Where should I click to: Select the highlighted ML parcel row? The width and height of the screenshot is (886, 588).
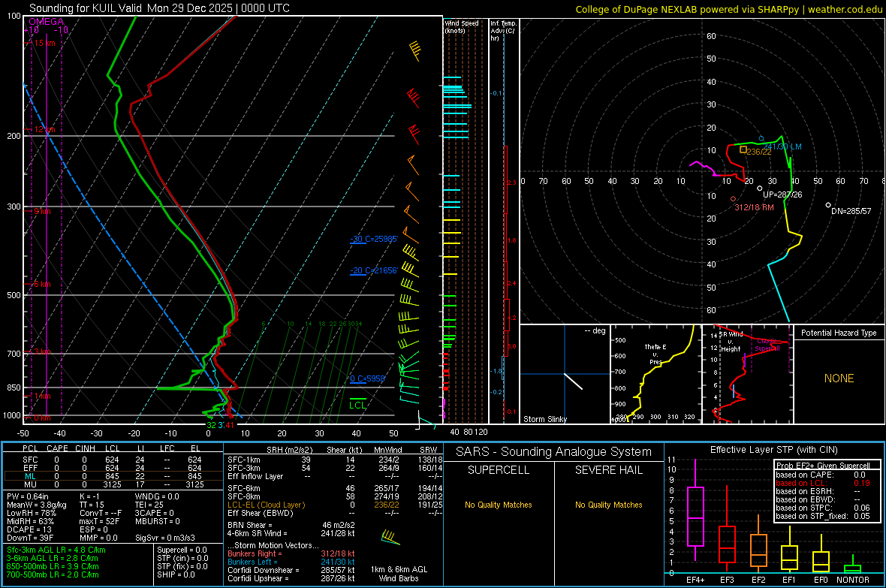[113, 477]
